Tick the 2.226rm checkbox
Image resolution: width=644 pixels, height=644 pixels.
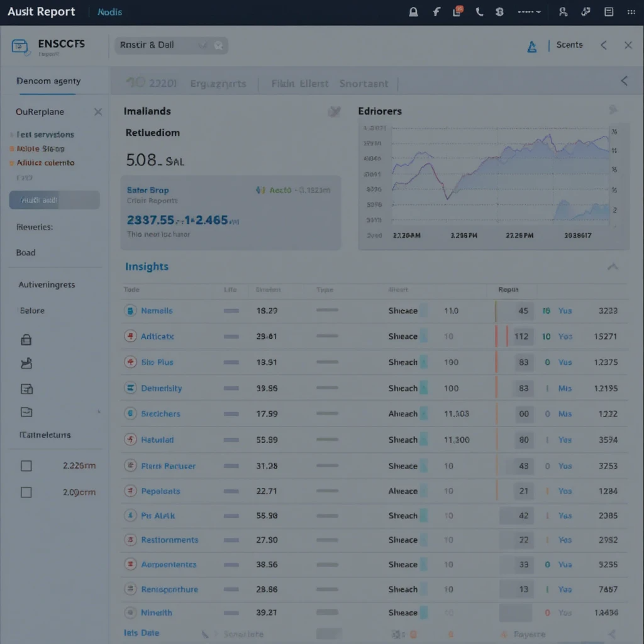pos(26,466)
